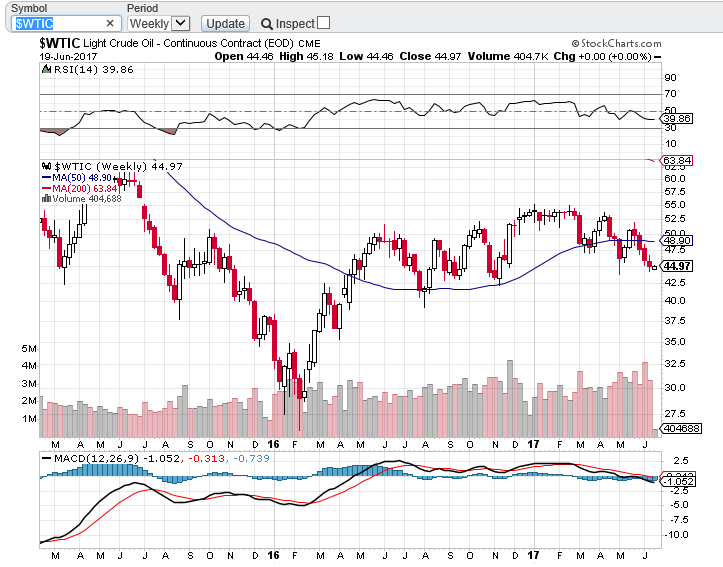723x567 pixels.
Task: Click the 63.84 MA(200) price tag
Action: point(676,160)
